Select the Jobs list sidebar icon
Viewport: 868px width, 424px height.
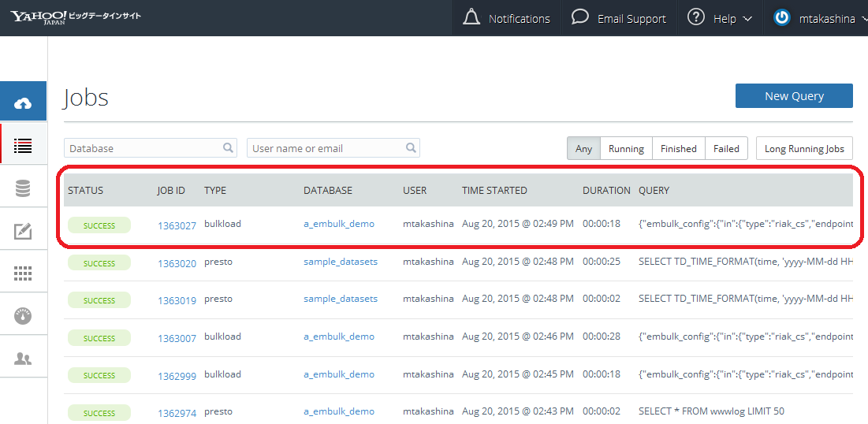point(23,146)
